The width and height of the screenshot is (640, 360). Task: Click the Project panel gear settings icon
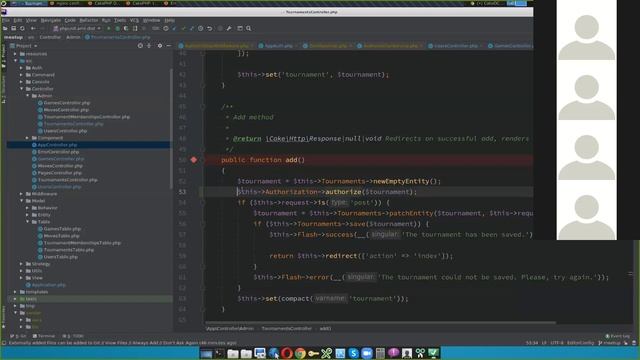[x=160, y=46]
